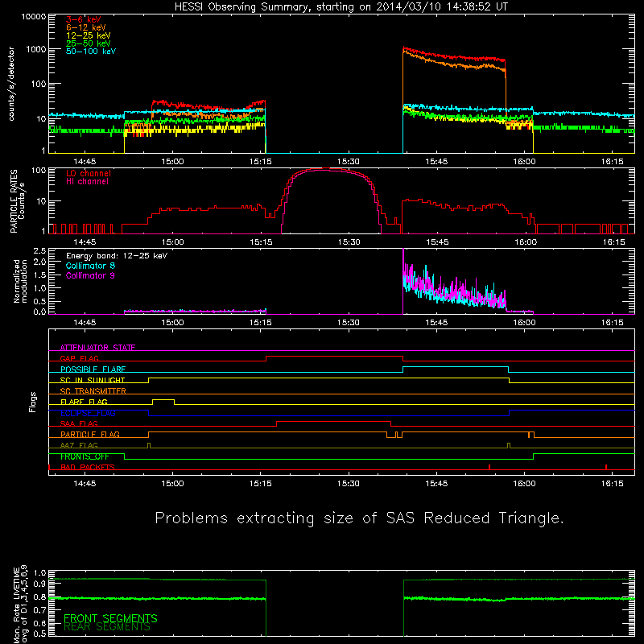Click the 15:45 tick under the modulation panel
The image size is (644, 644).
coord(436,323)
